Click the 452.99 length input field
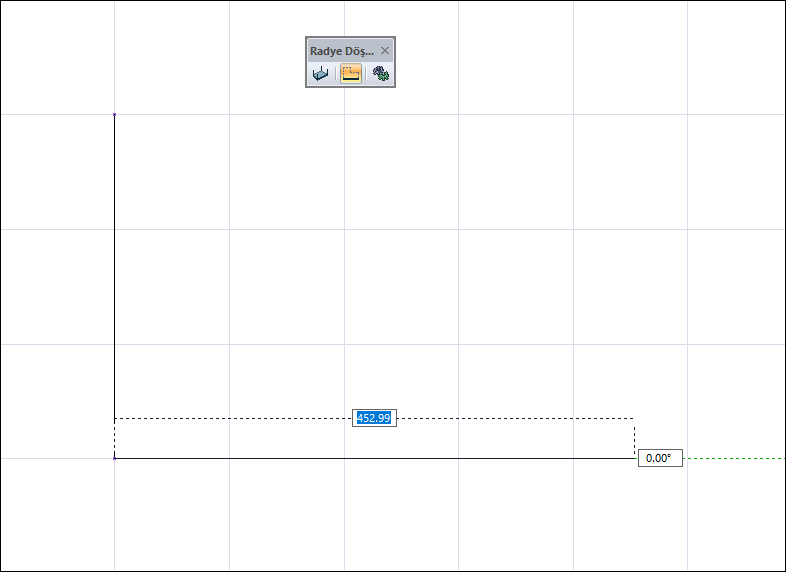Viewport: 786px width, 572px height. tap(374, 418)
